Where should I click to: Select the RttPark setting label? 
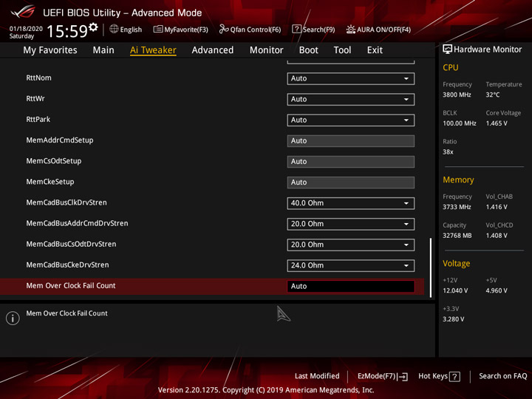[x=38, y=120]
